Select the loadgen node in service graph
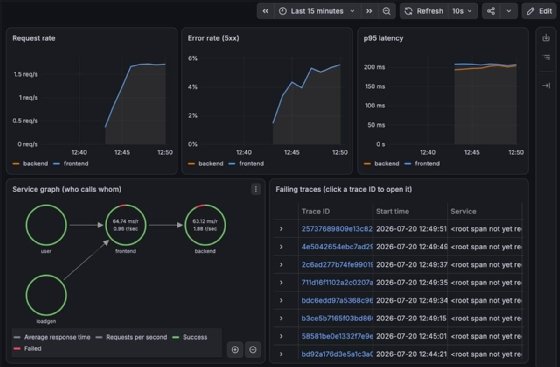This screenshot has width=560, height=367. pos(46,295)
